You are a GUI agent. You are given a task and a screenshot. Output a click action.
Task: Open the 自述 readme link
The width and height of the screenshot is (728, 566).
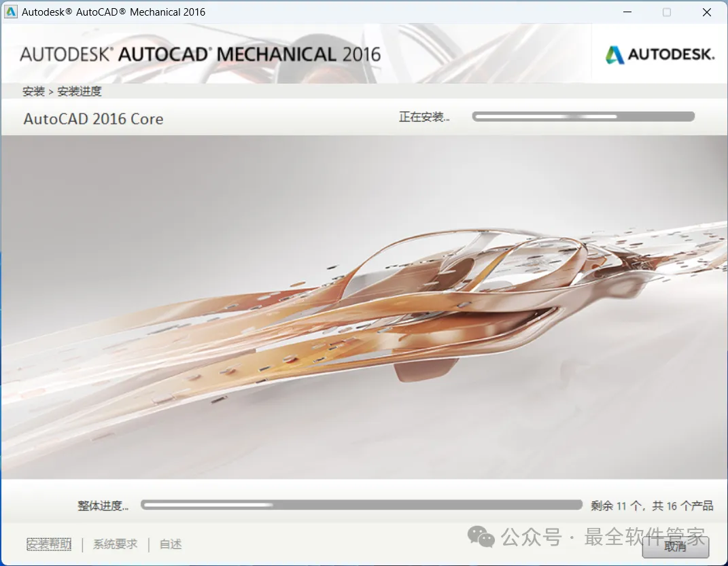pos(171,544)
